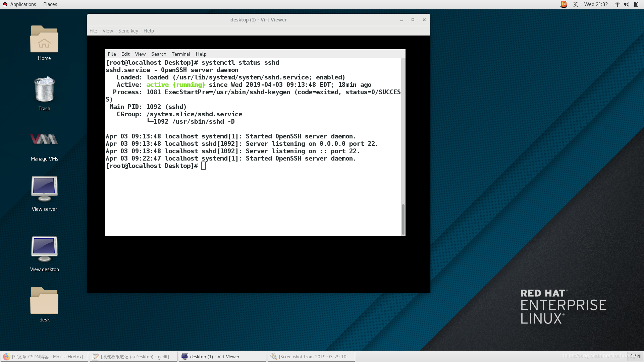This screenshot has width=644, height=362.
Task: Click the green 'active (running)' status text
Action: 175,85
